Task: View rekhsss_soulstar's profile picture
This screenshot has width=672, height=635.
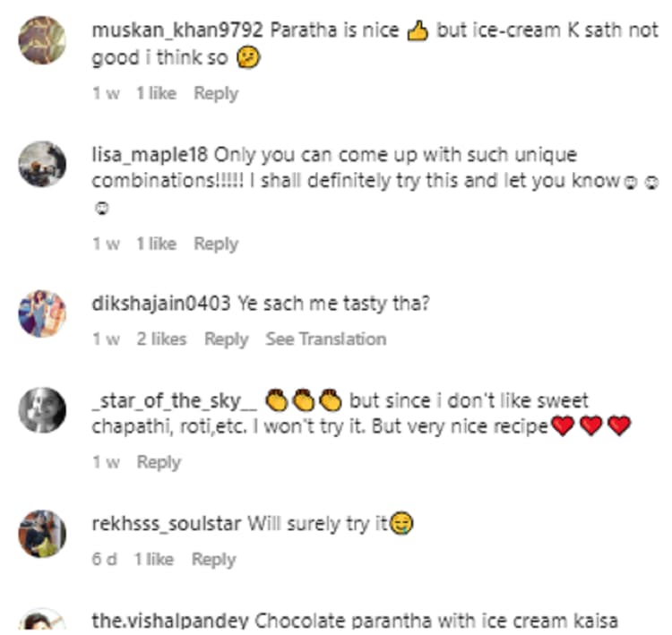Action: tap(42, 533)
